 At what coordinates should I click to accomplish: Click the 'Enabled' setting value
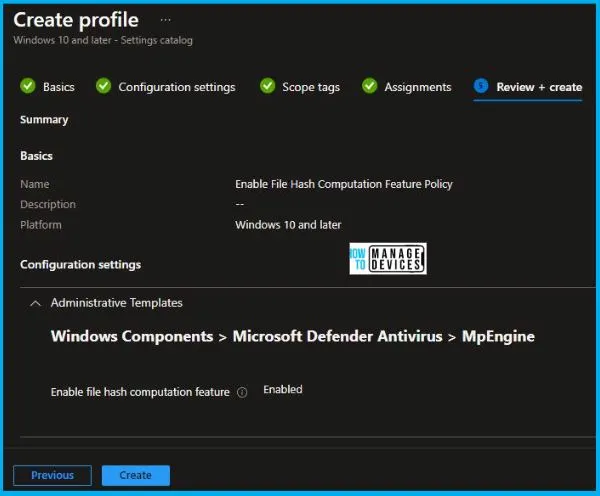283,390
